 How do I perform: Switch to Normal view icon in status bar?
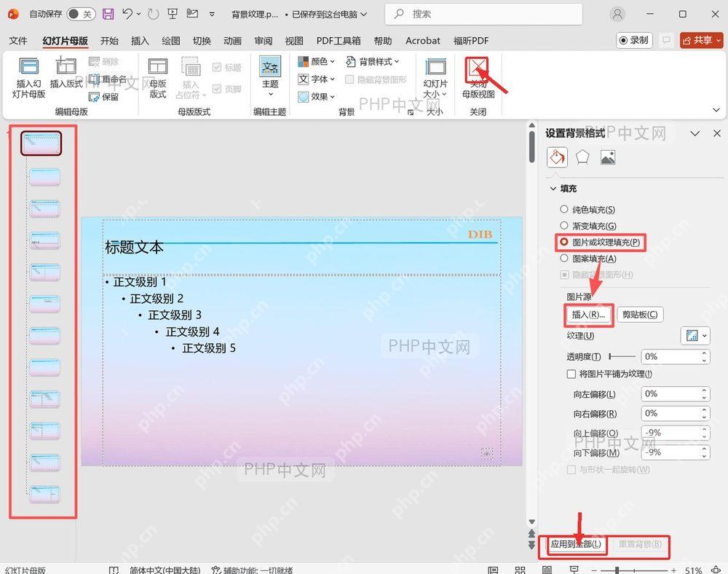(493, 570)
